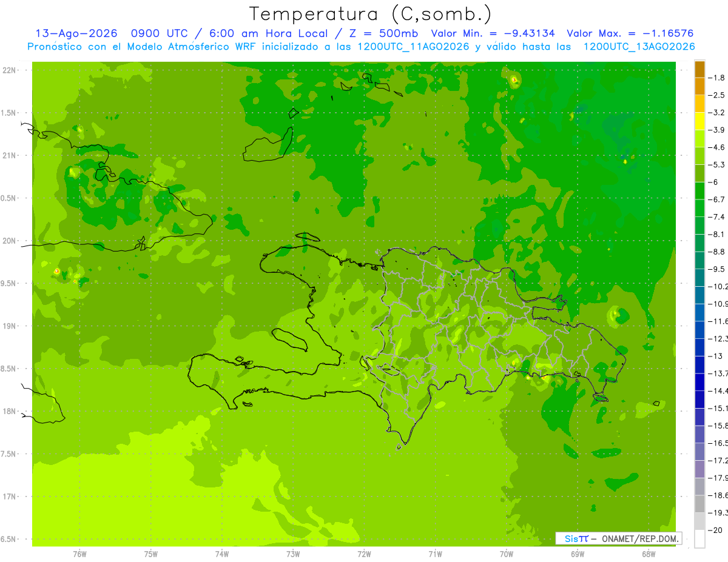The width and height of the screenshot is (728, 562).
Task: Click the '-5.3' colorbar value
Action: pyautogui.click(x=718, y=164)
